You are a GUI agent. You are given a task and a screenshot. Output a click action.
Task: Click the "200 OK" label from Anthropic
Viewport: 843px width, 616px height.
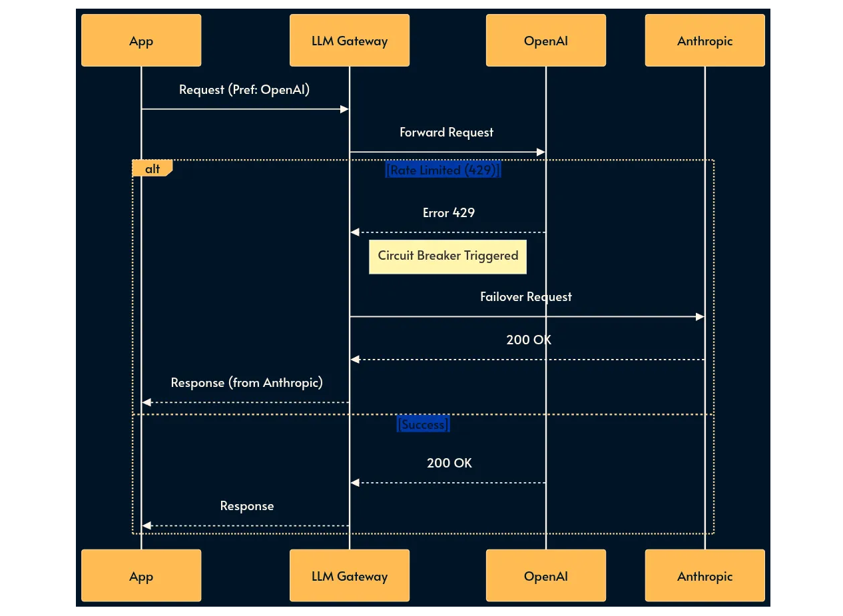529,340
